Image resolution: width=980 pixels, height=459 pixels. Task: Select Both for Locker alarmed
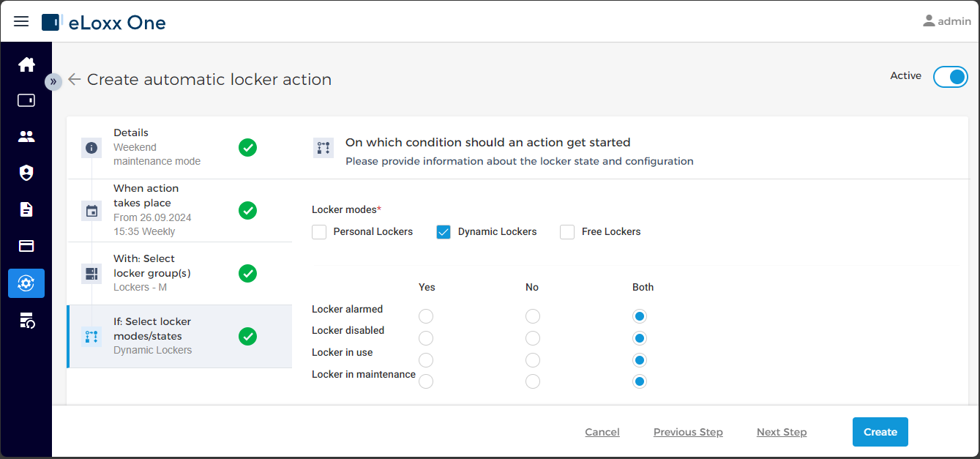click(x=640, y=316)
